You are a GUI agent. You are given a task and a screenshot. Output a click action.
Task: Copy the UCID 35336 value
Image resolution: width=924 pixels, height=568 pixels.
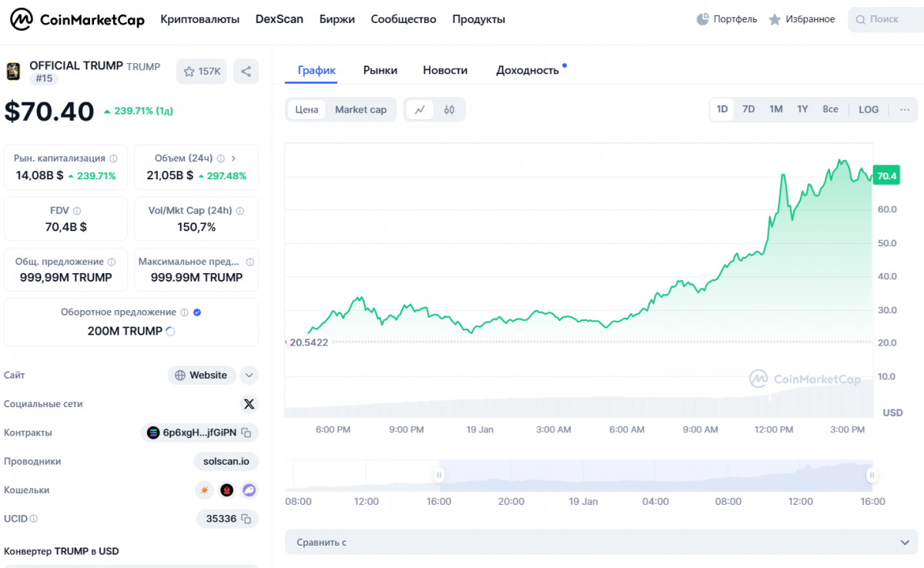(246, 519)
